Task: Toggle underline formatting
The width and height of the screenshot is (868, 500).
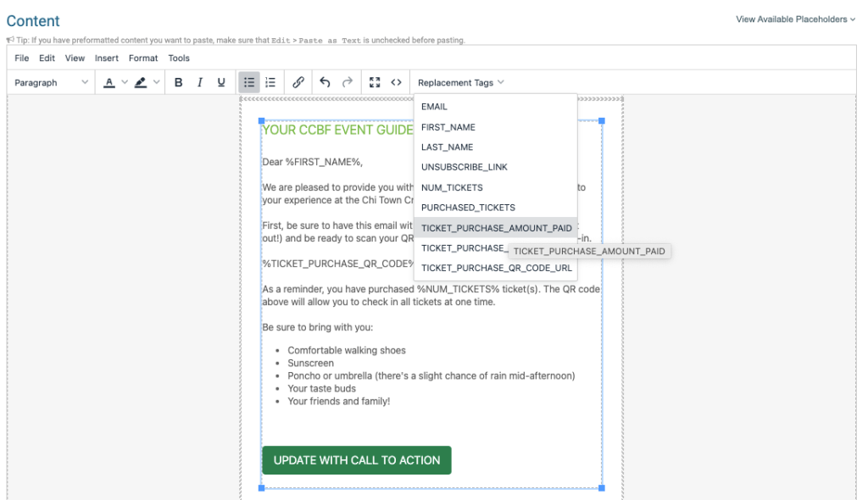Action: coord(221,82)
